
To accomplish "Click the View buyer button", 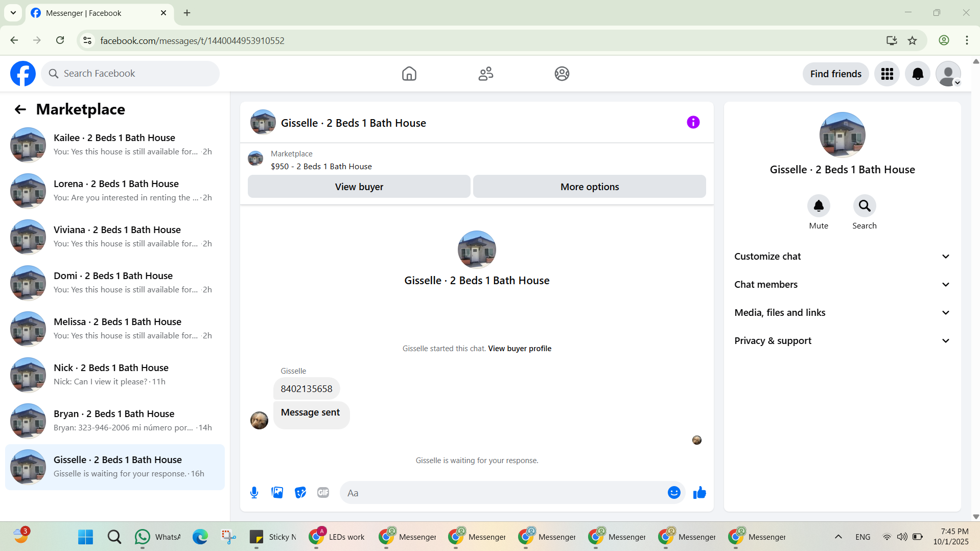I will pyautogui.click(x=359, y=187).
